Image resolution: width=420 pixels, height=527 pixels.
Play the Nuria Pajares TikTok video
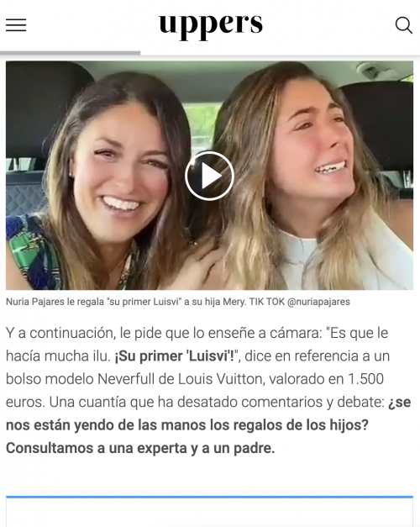(209, 176)
